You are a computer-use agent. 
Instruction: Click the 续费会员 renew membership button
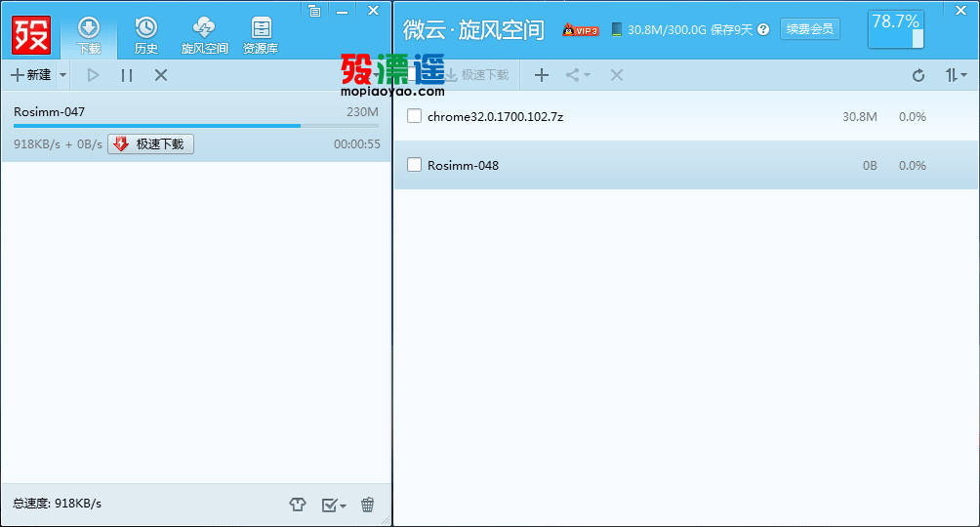pos(810,28)
